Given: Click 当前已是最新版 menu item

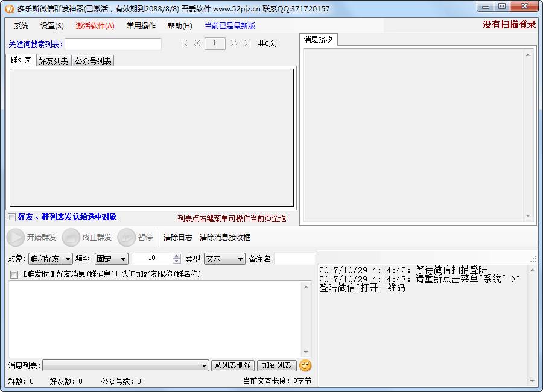Looking at the screenshot, I should pyautogui.click(x=230, y=25).
